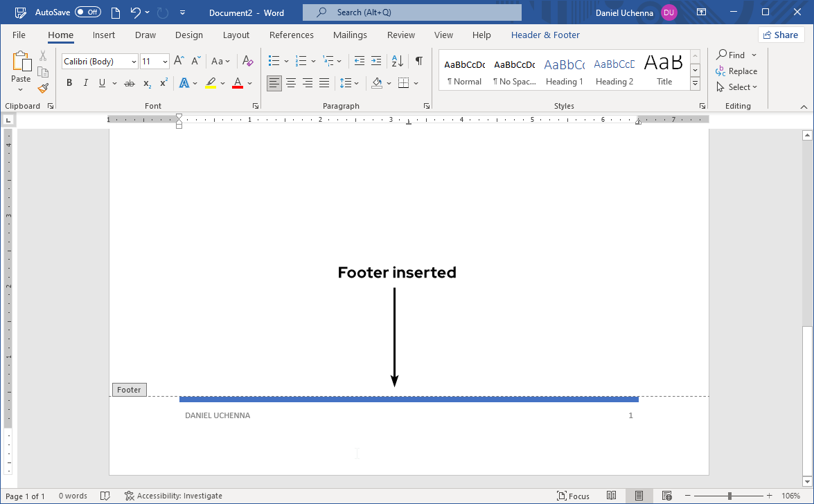Apply subscript formatting
Image resolution: width=814 pixels, height=504 pixels.
pos(146,82)
